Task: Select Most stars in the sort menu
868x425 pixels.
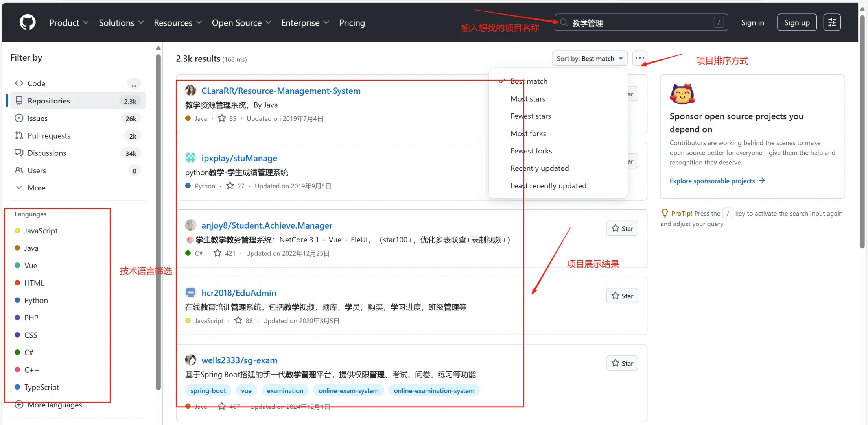Action: click(x=528, y=98)
